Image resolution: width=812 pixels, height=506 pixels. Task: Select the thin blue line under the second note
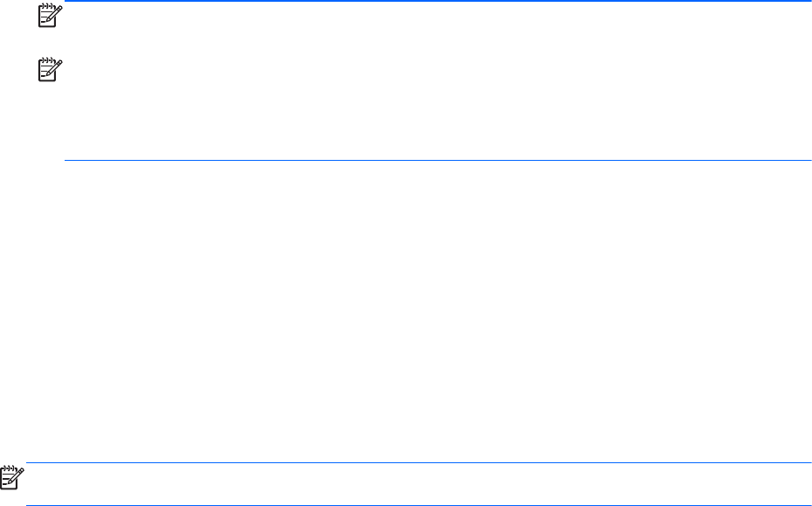[x=437, y=160]
